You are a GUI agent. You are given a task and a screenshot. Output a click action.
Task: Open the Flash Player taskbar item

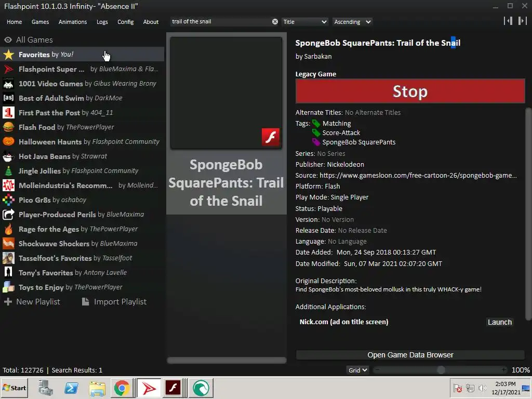tap(172, 388)
